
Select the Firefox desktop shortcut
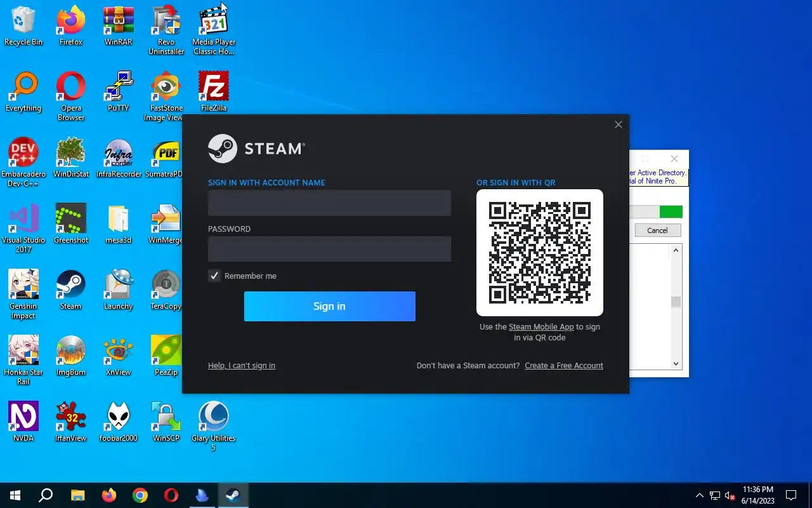pyautogui.click(x=71, y=25)
